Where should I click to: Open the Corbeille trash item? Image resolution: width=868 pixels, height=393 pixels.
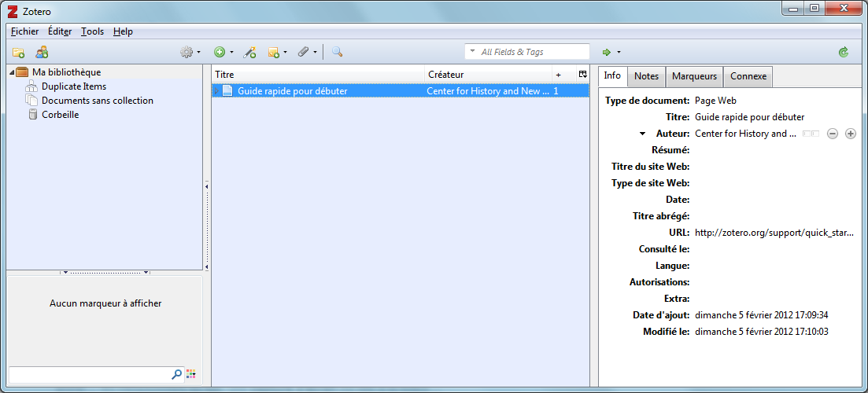coord(61,115)
